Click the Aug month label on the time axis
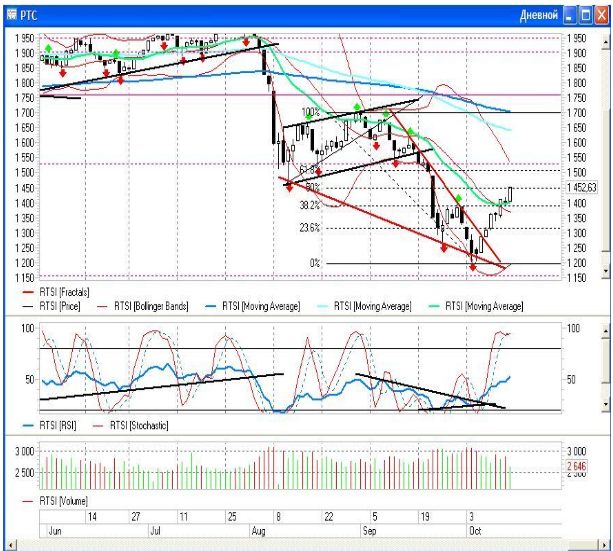This screenshot has width=613, height=551. tap(259, 531)
